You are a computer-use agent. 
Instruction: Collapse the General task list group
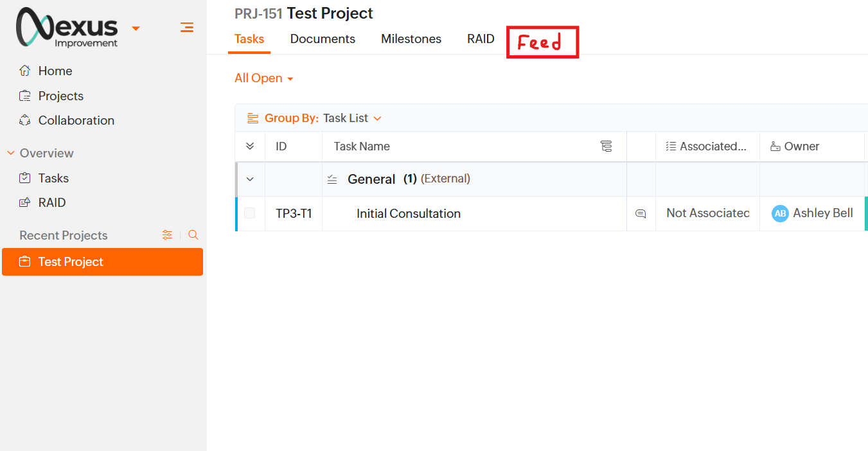[x=250, y=179]
